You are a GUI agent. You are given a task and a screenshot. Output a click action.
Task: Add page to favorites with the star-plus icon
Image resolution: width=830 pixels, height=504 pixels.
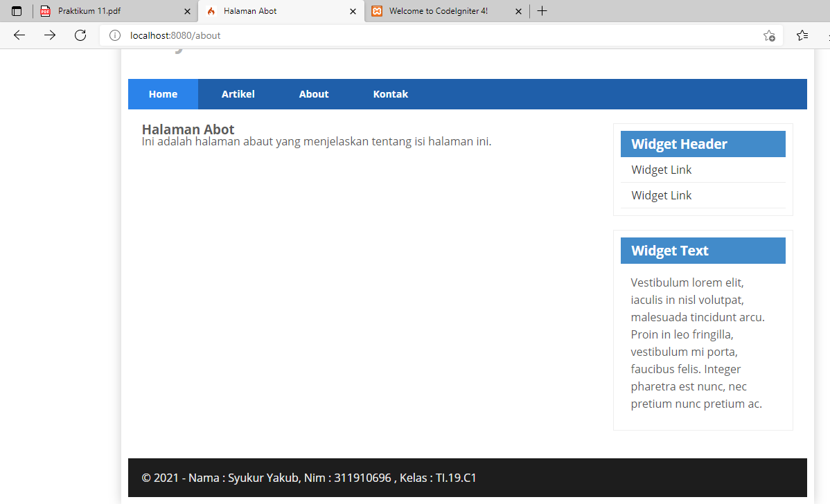[x=769, y=35]
